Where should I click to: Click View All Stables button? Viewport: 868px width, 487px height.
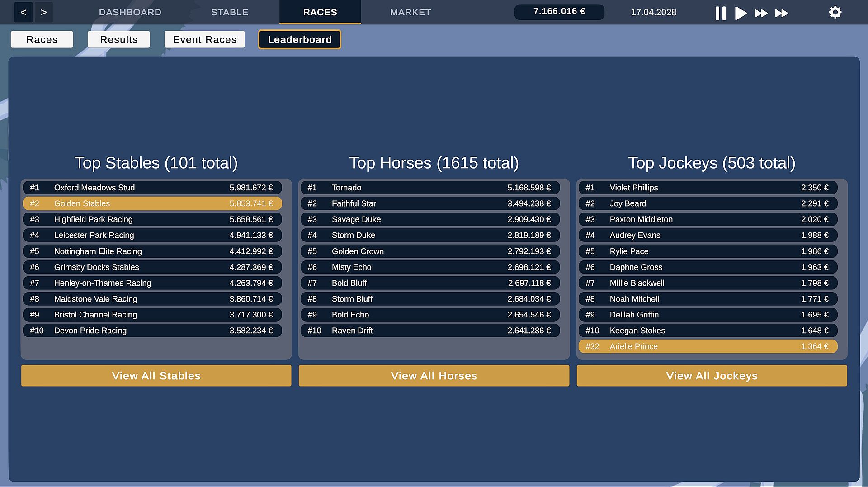tap(156, 376)
